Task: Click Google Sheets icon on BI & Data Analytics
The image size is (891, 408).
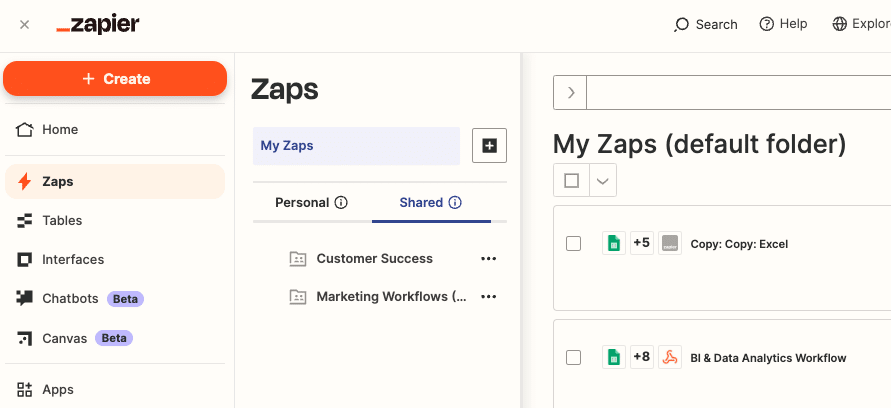Action: click(x=614, y=357)
